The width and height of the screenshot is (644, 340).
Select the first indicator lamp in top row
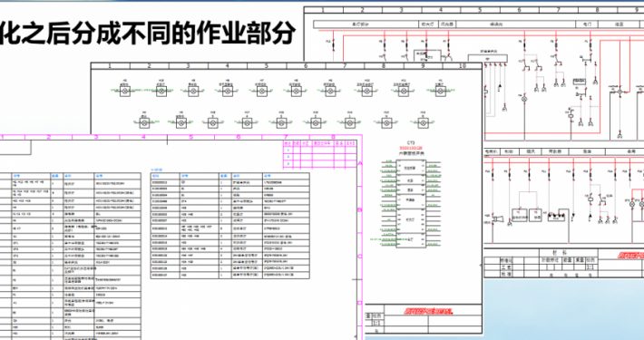coord(125,92)
